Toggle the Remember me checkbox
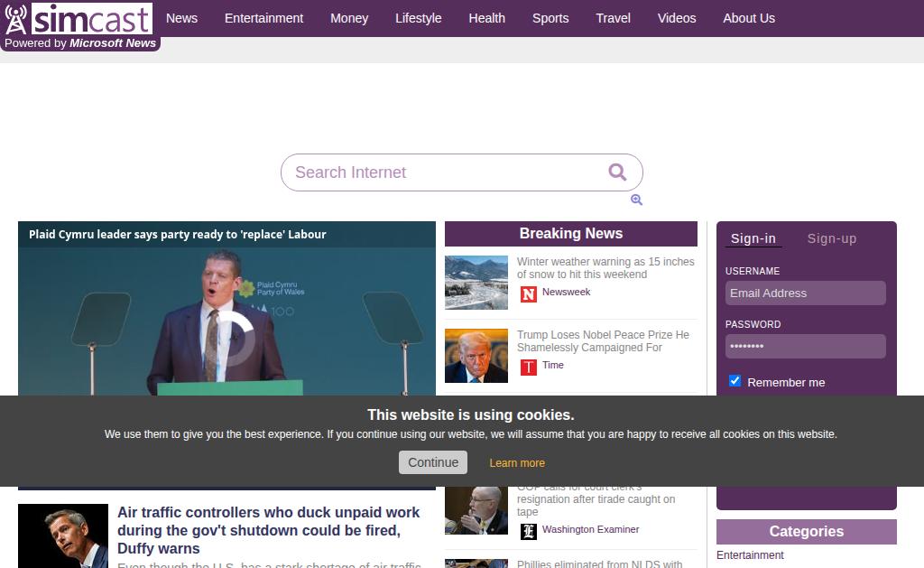Viewport: 924px width, 568px height. tap(735, 381)
